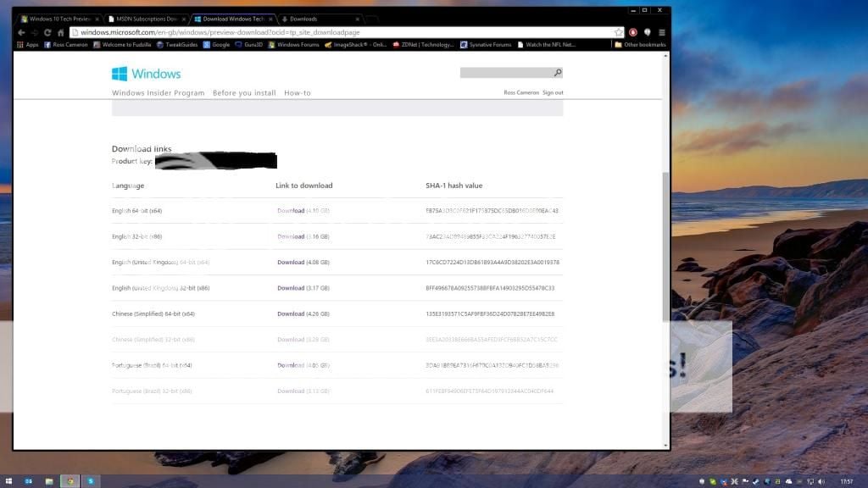Switch to Chrome in the taskbar
868x488 pixels.
pos(70,481)
